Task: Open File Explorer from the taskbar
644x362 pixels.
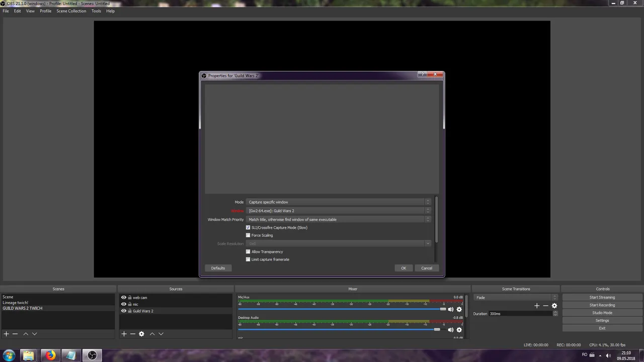Action: click(29, 355)
